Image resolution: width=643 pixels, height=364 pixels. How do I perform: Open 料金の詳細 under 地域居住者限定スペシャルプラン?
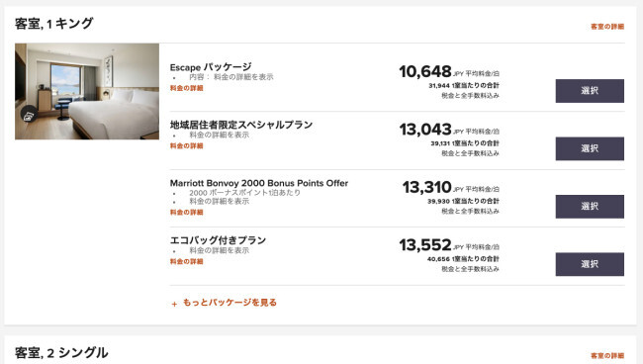(x=187, y=146)
